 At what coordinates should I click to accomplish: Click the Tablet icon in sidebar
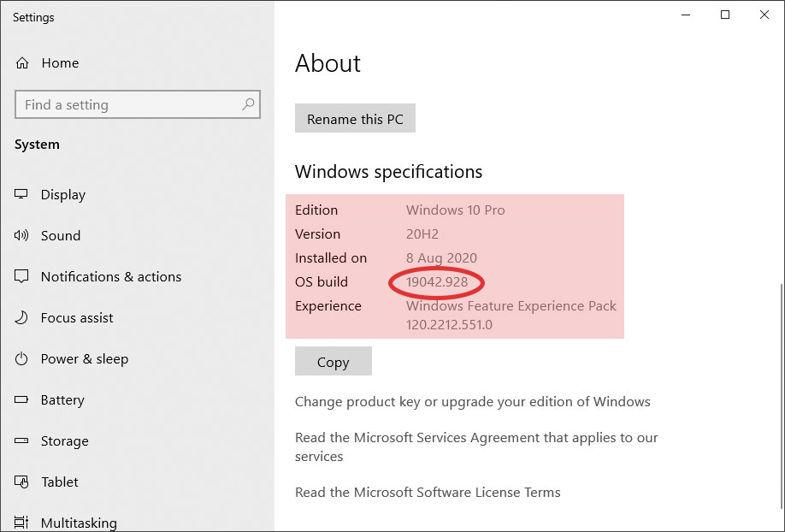(x=22, y=482)
